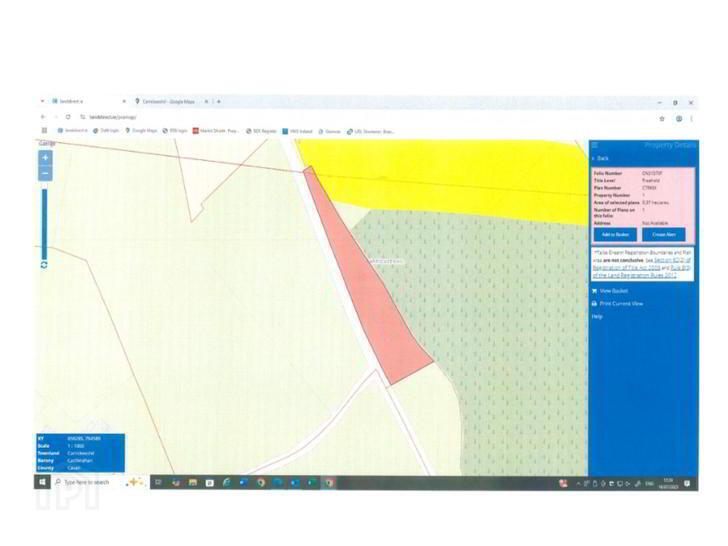Open the notification center icon
This screenshot has height=546, width=728.
(687, 483)
